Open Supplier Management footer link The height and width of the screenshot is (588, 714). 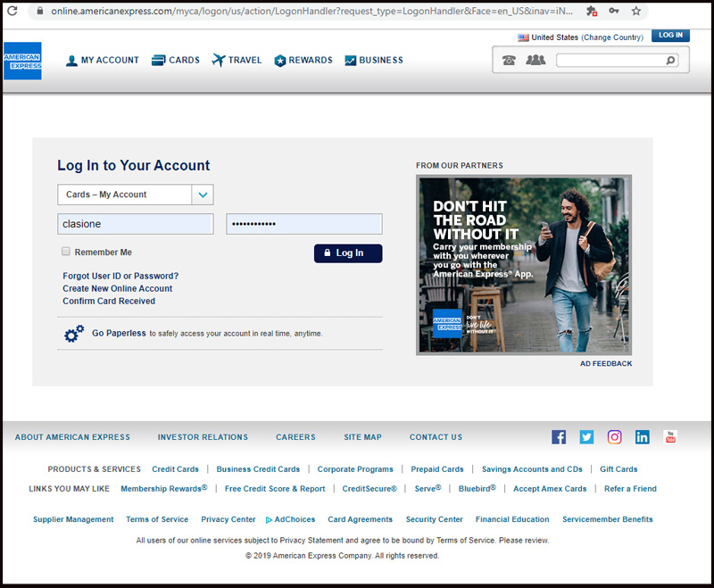tap(73, 519)
